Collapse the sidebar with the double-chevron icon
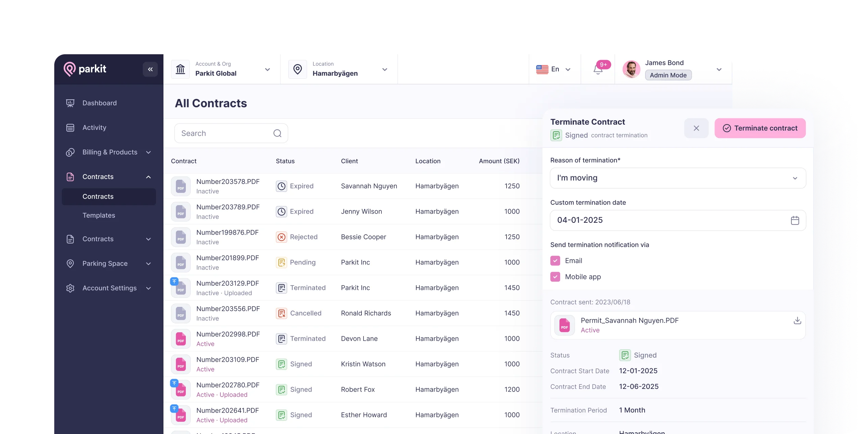This screenshot has width=868, height=434. (x=150, y=69)
